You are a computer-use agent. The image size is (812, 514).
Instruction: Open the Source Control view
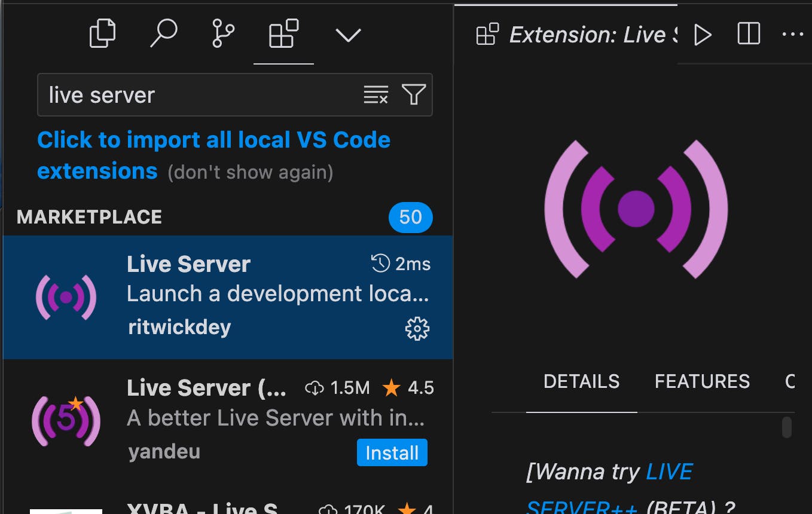click(x=224, y=33)
